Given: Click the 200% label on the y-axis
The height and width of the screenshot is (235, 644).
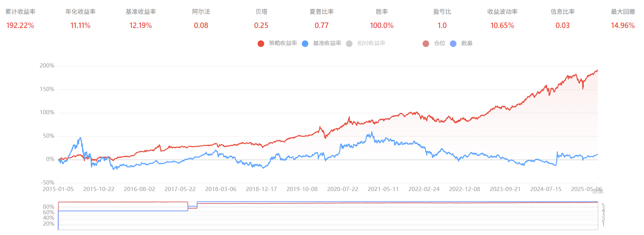Looking at the screenshot, I should pos(47,66).
